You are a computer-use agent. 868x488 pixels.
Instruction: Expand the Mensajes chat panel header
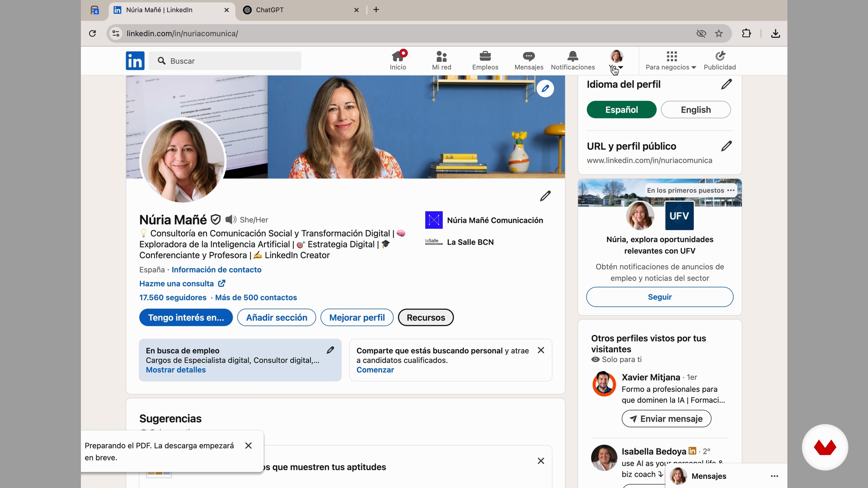(726, 476)
